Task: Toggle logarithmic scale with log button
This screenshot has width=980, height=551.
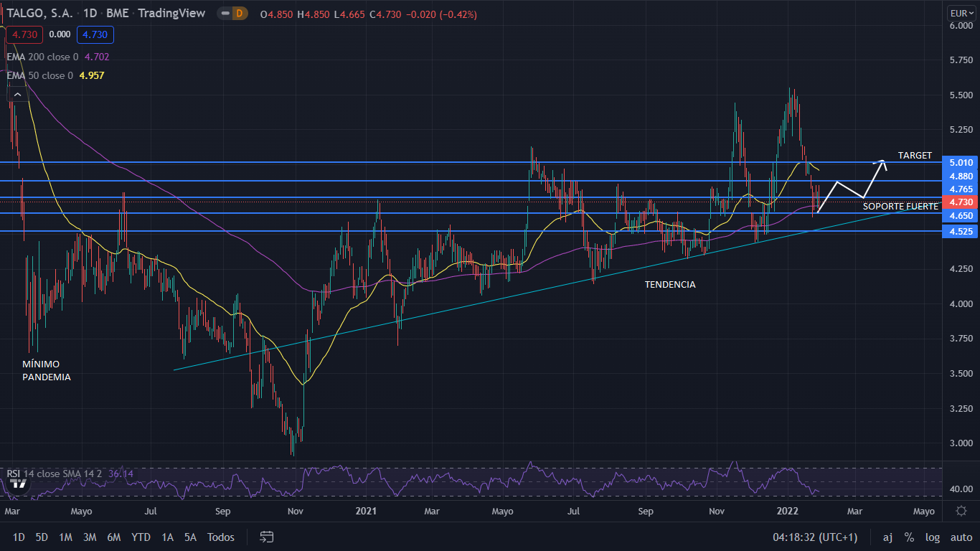Action: [x=933, y=537]
